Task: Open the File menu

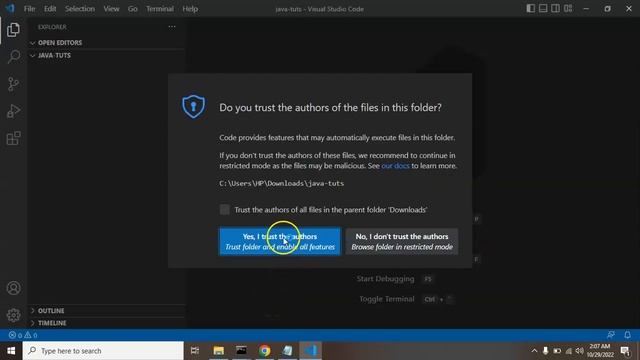Action: (29, 9)
